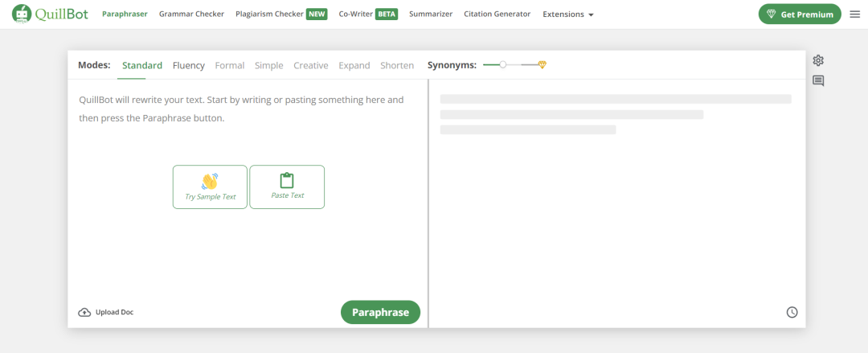Go to Grammar Checker
This screenshot has width=868, height=353.
191,14
